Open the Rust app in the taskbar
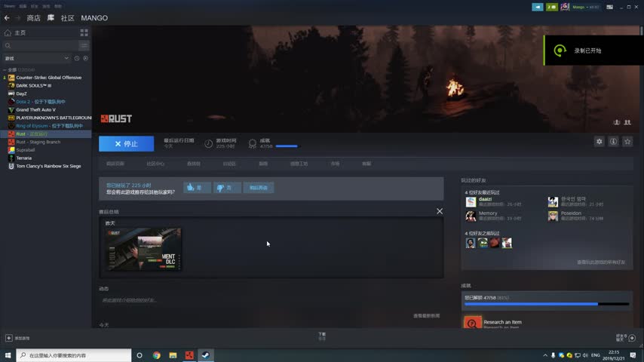Image resolution: width=644 pixels, height=362 pixels. tap(189, 355)
